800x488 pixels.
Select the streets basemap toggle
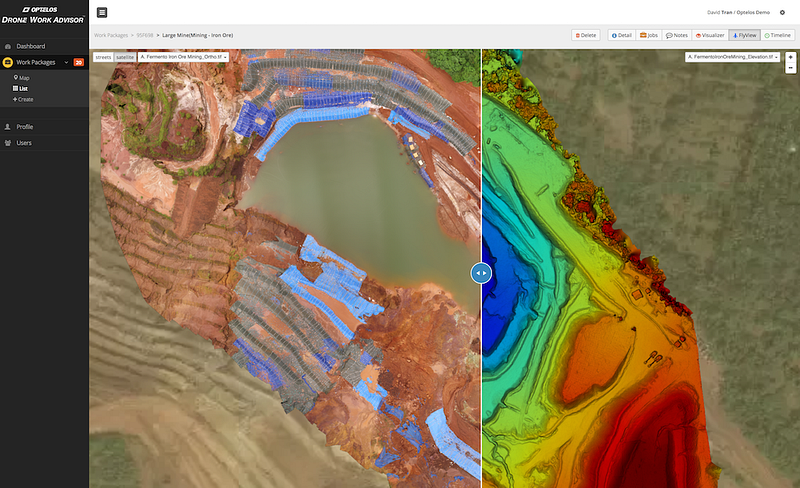coord(103,57)
